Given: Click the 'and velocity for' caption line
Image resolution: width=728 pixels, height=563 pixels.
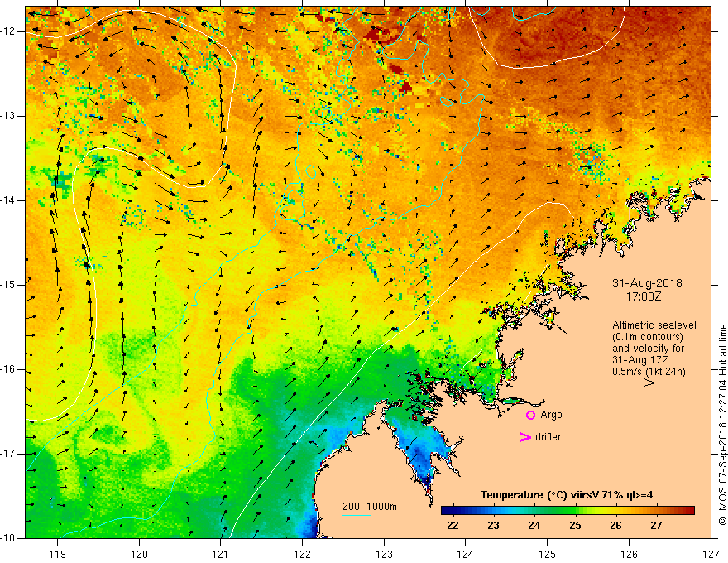Looking at the screenshot, I should (648, 349).
